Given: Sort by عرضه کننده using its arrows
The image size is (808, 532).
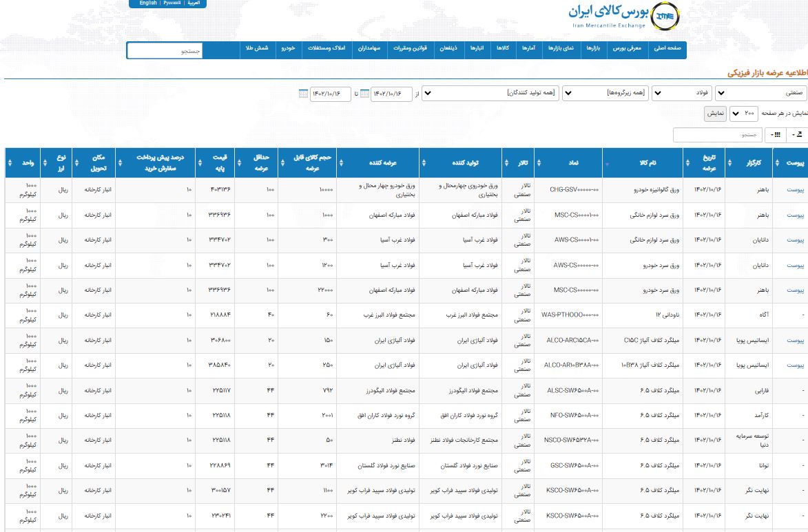Looking at the screenshot, I should 341,163.
